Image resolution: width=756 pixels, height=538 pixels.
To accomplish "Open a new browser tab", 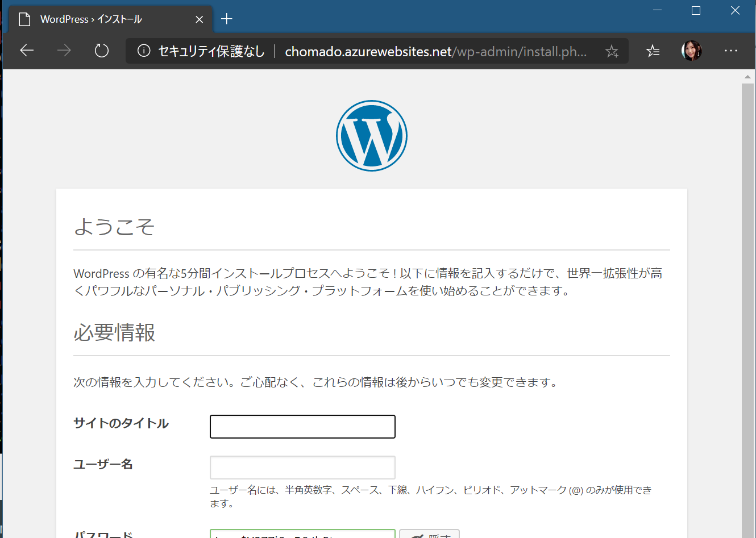I will click(x=227, y=19).
